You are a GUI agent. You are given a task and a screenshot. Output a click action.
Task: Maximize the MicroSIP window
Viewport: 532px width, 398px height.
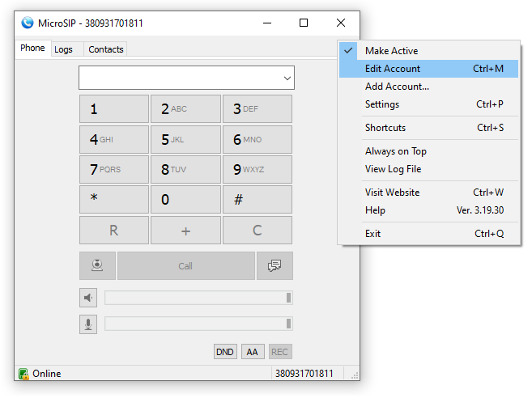tap(304, 23)
